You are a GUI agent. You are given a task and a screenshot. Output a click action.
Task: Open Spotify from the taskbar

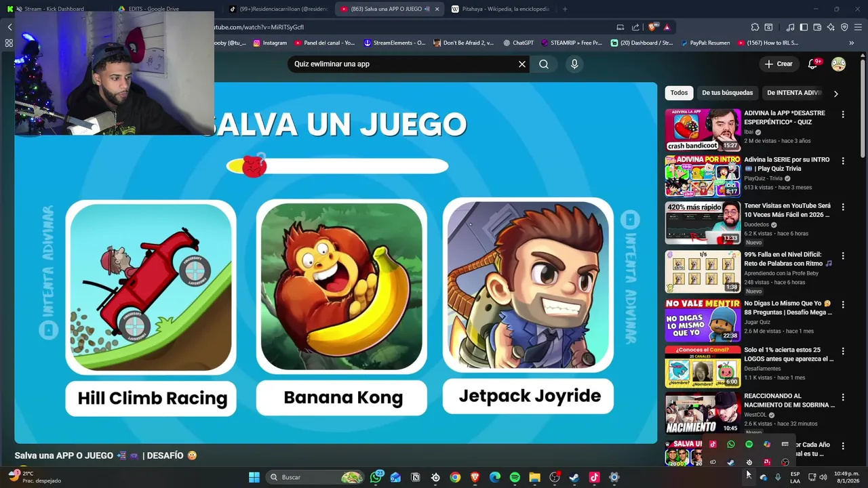tap(515, 477)
